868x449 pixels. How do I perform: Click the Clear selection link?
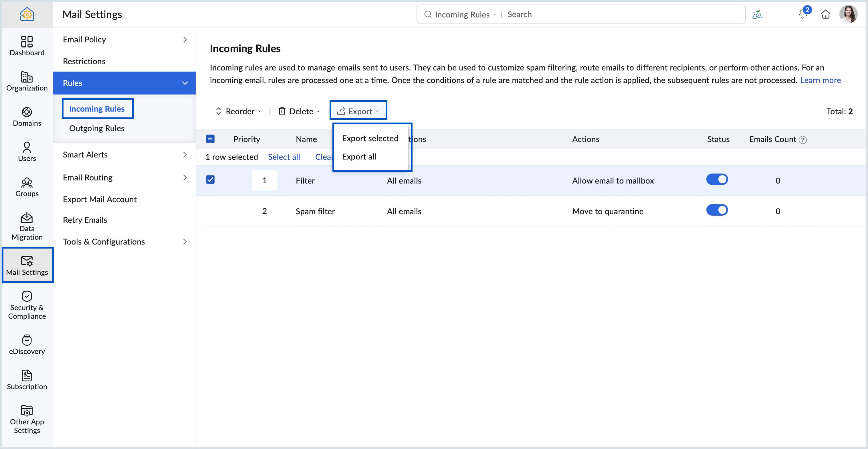[x=324, y=157]
